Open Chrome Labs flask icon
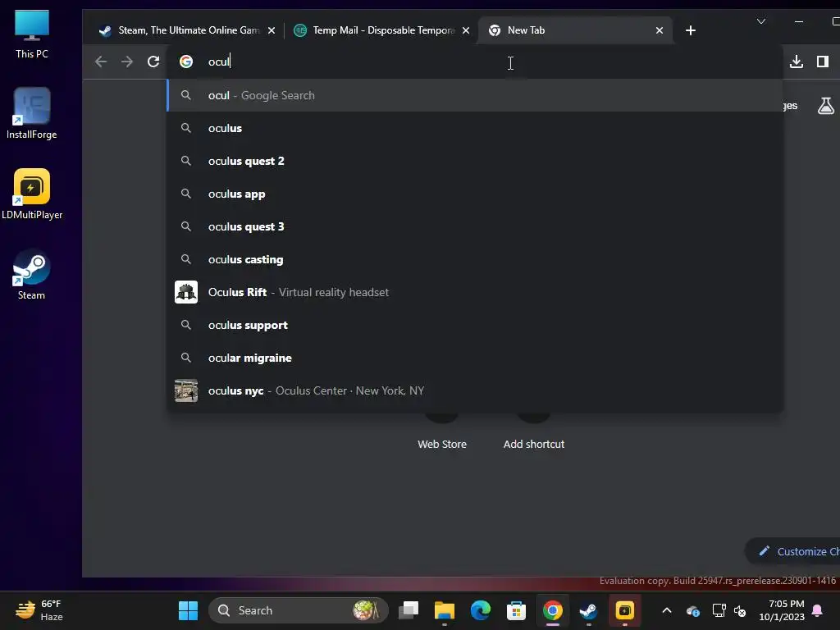 [825, 106]
